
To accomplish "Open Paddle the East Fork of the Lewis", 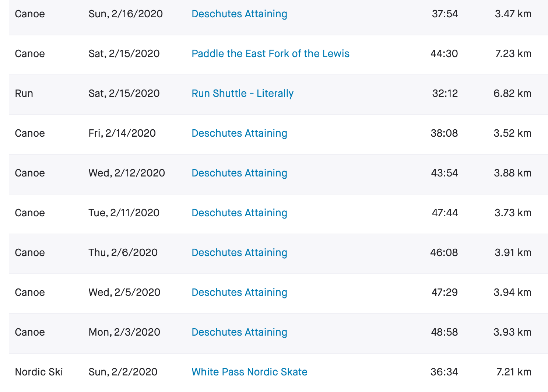I will point(270,54).
